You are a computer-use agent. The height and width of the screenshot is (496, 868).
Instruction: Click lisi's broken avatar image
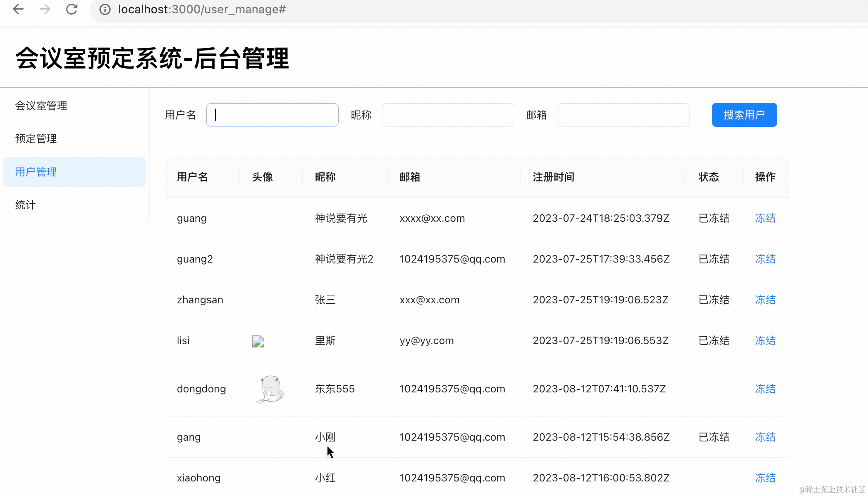click(x=258, y=341)
